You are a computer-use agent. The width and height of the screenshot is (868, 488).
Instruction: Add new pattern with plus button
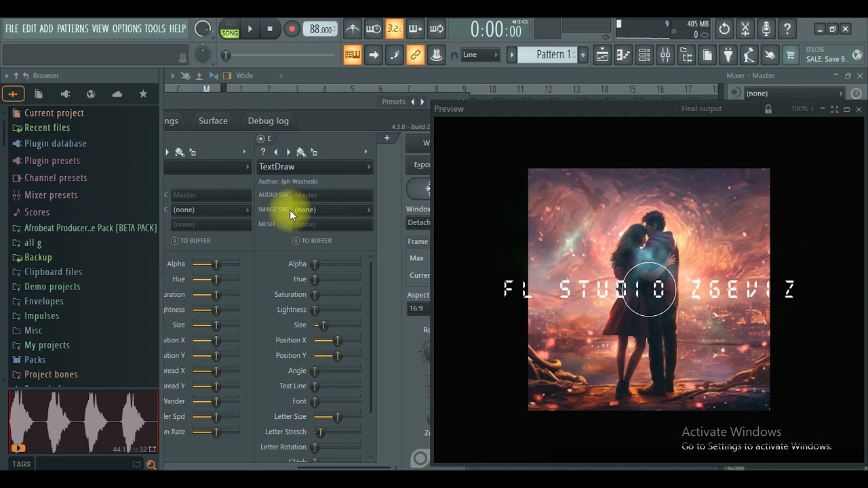coord(583,55)
